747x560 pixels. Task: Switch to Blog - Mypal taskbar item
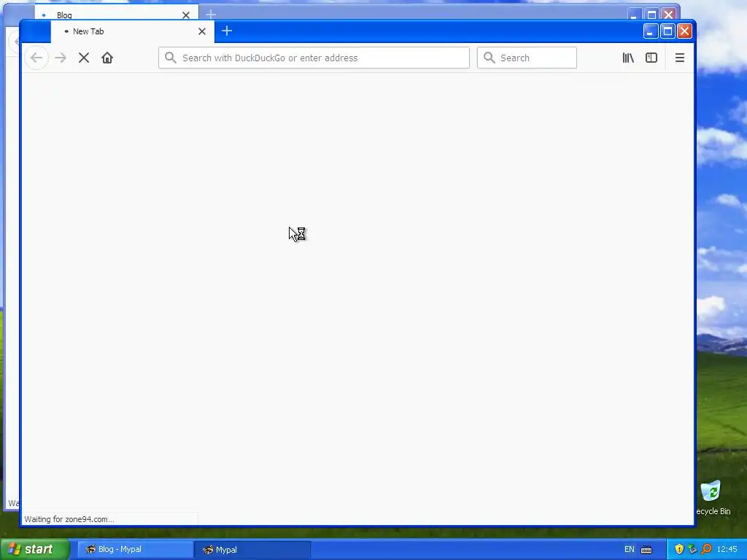pyautogui.click(x=135, y=550)
